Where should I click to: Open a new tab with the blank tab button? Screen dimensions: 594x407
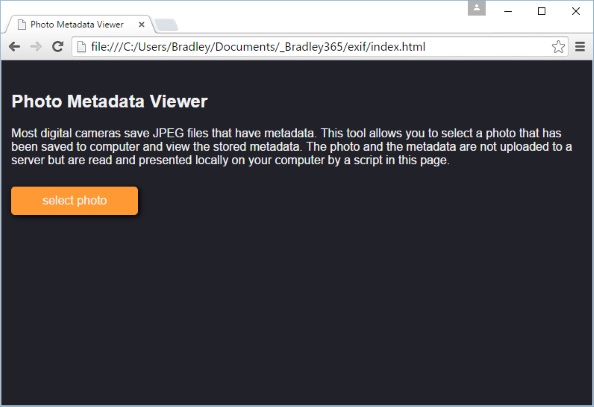(166, 25)
